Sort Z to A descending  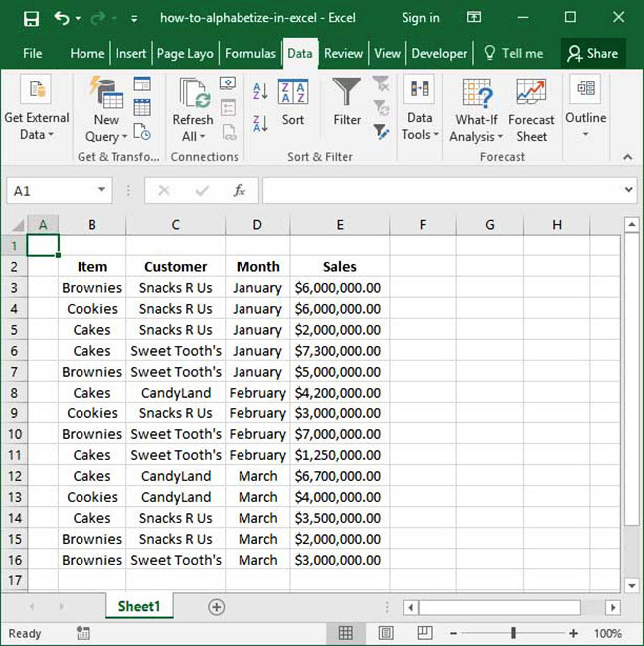tap(260, 123)
